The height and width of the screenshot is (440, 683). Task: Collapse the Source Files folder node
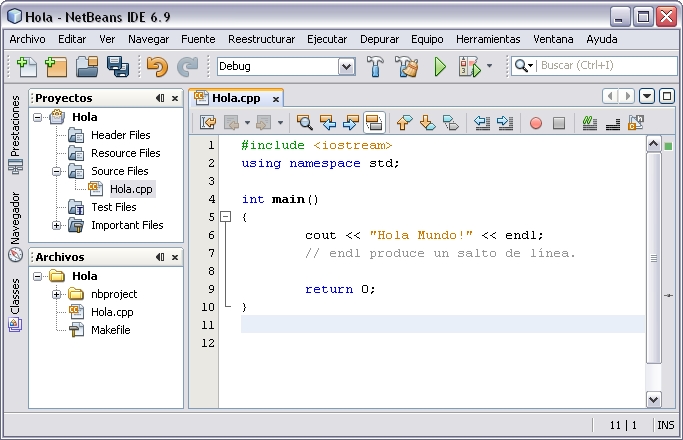point(57,171)
